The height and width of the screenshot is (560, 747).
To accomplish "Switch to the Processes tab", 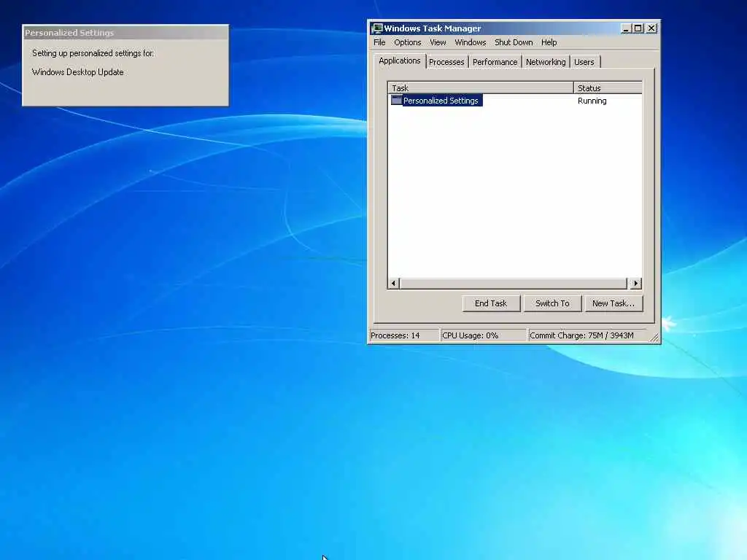I will coord(446,62).
